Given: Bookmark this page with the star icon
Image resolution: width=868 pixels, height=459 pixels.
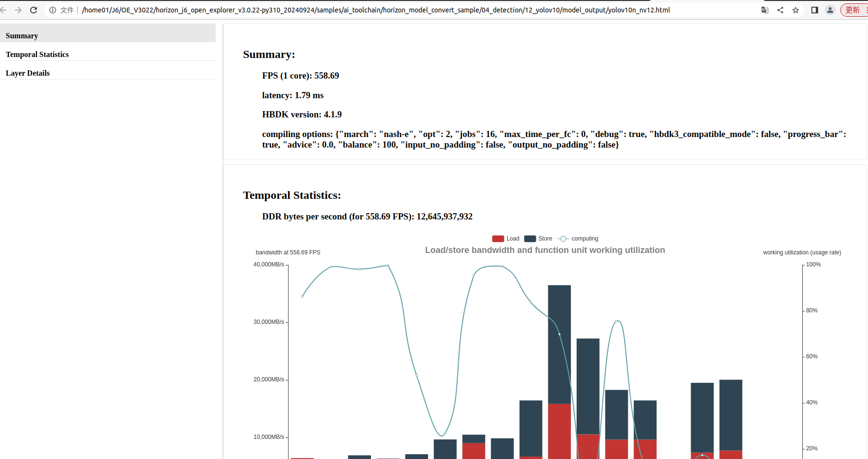Looking at the screenshot, I should point(796,10).
